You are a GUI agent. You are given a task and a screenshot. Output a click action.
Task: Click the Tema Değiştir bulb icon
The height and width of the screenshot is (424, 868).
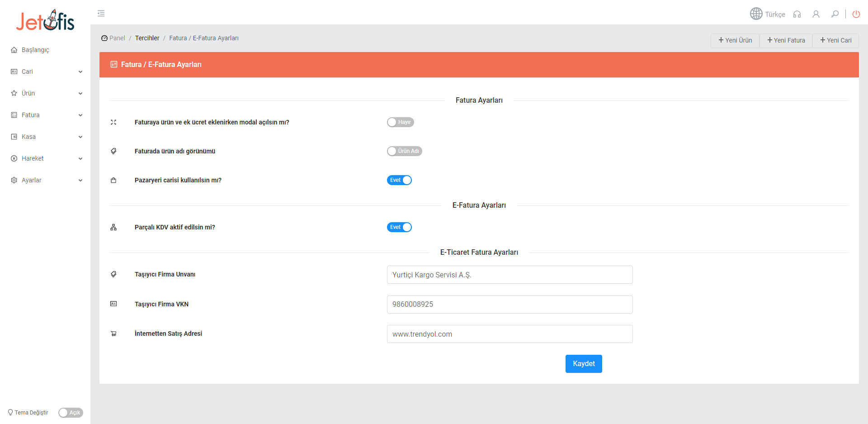click(x=10, y=412)
